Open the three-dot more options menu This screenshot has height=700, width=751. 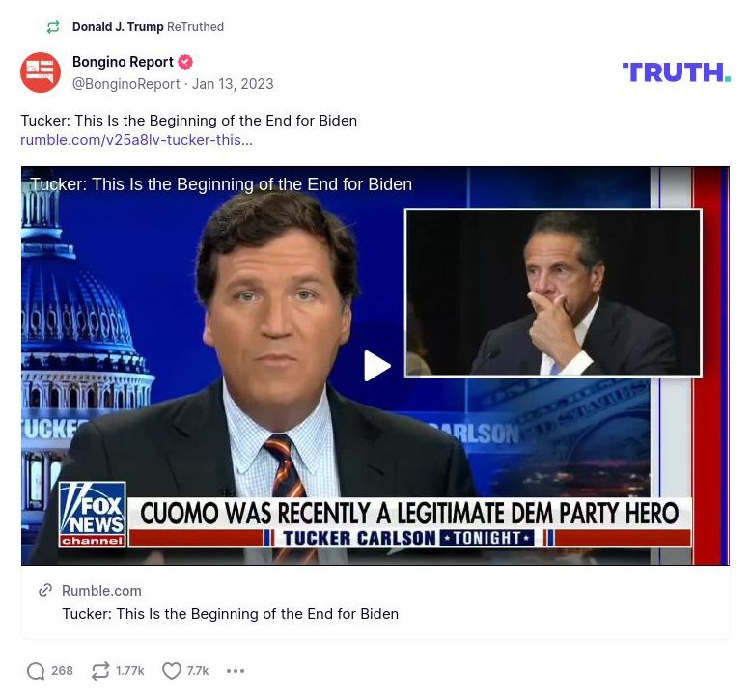[236, 671]
